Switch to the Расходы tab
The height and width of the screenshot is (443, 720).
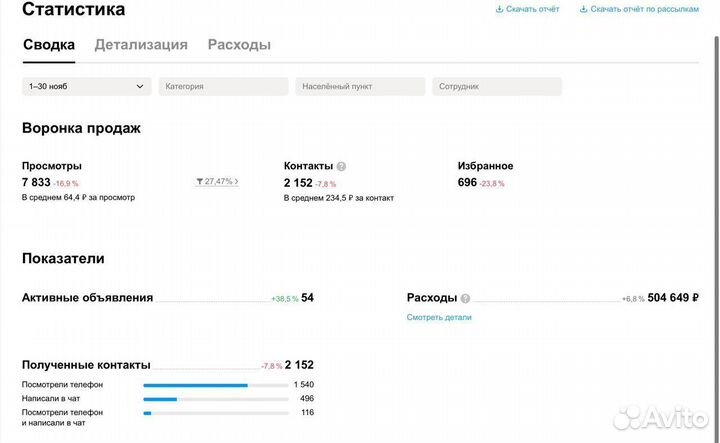pyautogui.click(x=239, y=45)
